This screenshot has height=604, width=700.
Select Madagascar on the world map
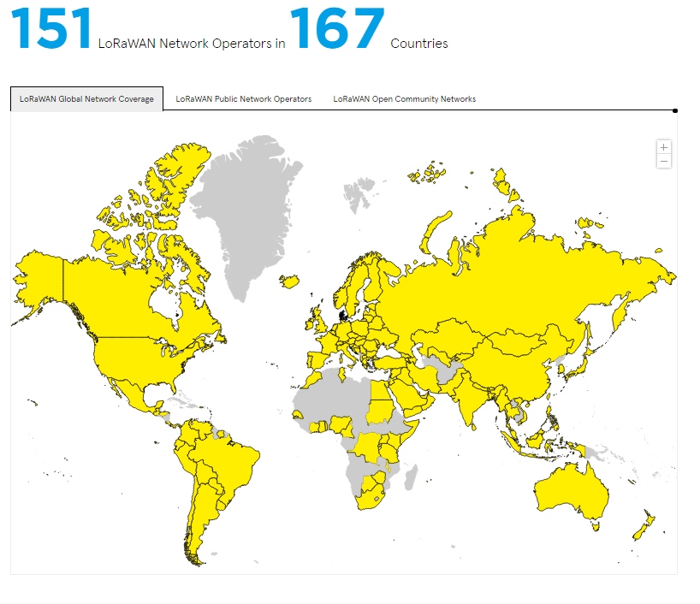coord(412,477)
